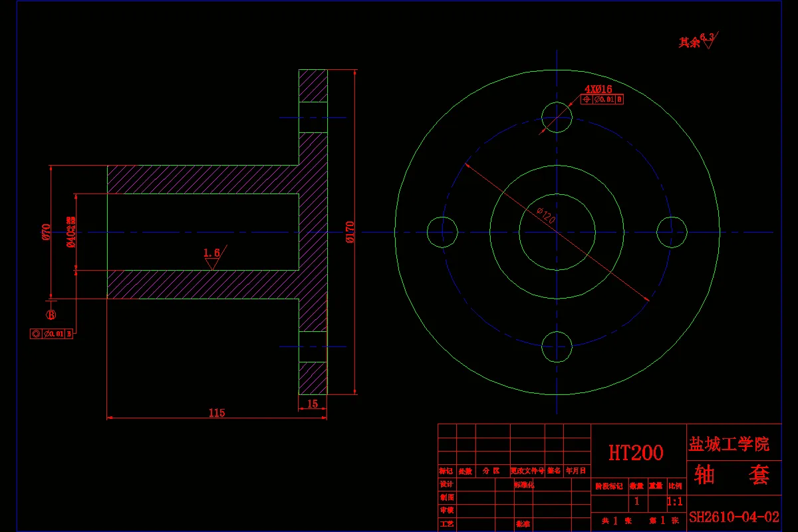Click the 轴套 part name
The image size is (798, 532).
(x=732, y=475)
